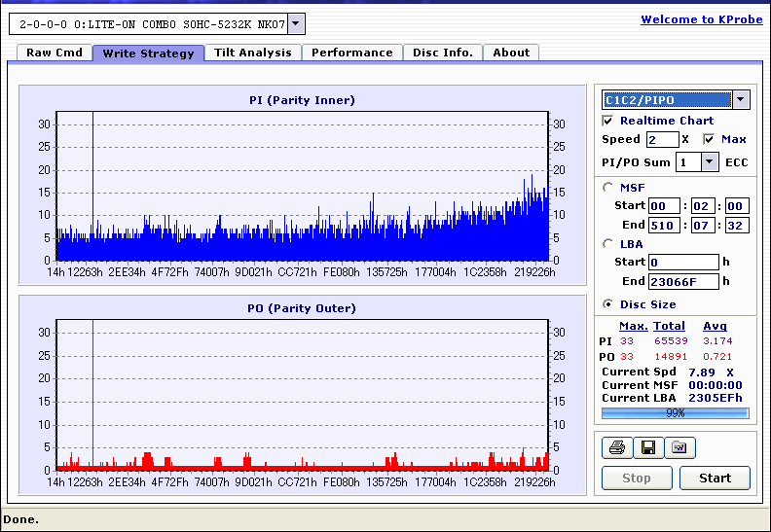Go to the Performance tab
The image size is (771, 532).
(x=352, y=53)
